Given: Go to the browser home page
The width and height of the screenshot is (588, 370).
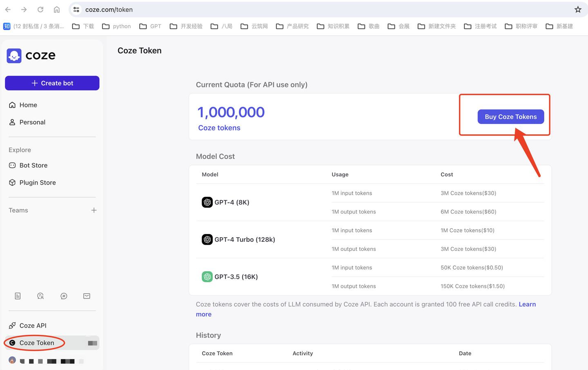Looking at the screenshot, I should point(57,9).
